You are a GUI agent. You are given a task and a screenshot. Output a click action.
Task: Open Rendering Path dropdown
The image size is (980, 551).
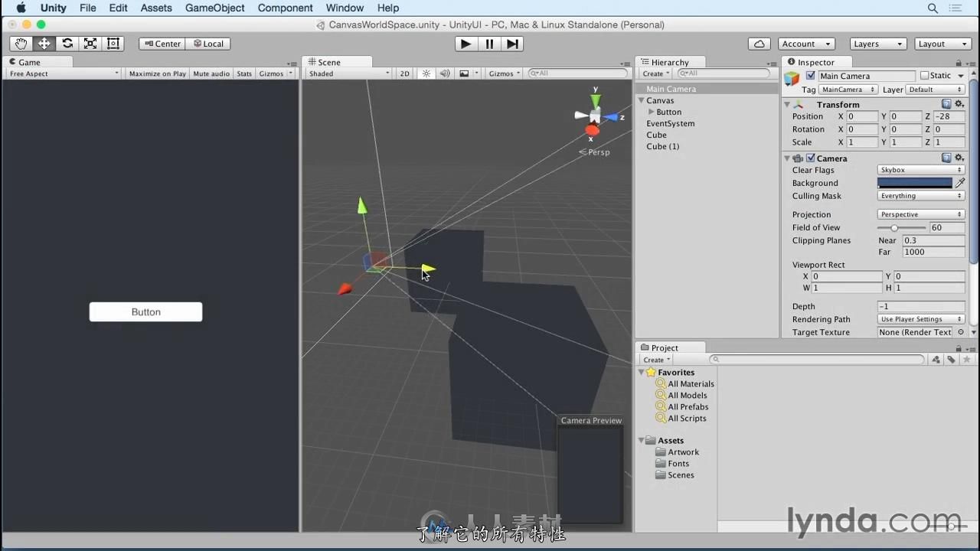tap(921, 319)
